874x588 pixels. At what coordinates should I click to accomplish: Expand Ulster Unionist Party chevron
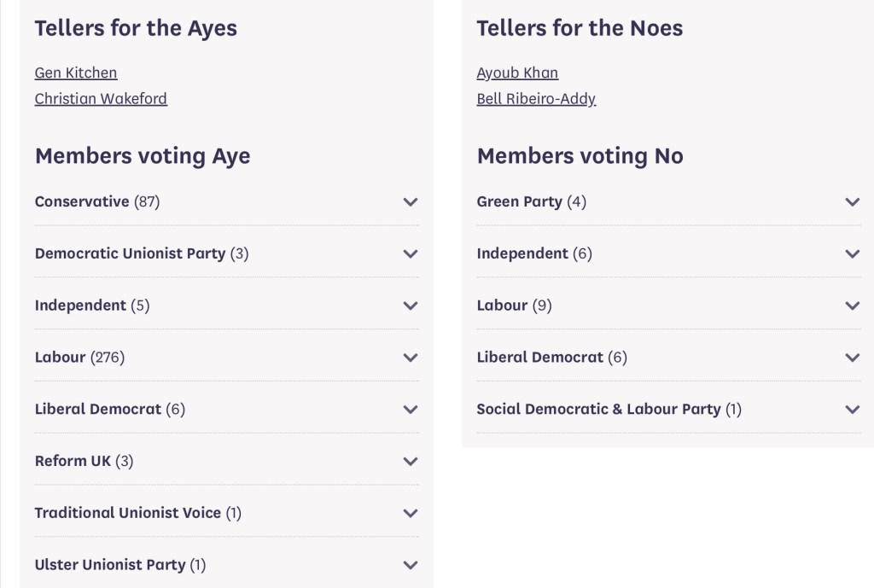pyautogui.click(x=411, y=565)
